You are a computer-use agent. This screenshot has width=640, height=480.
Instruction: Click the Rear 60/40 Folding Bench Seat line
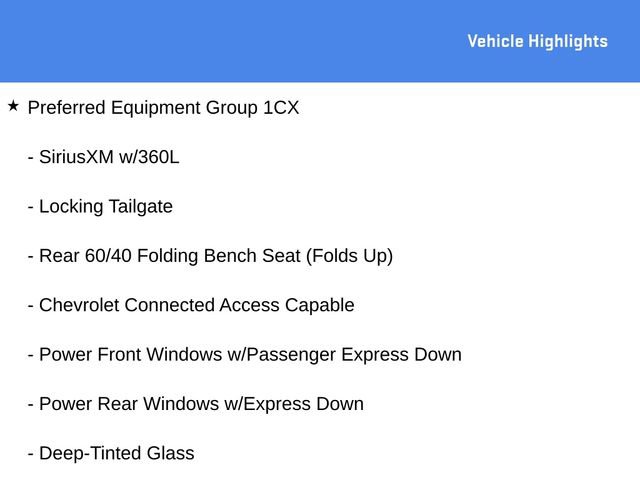[x=210, y=256]
